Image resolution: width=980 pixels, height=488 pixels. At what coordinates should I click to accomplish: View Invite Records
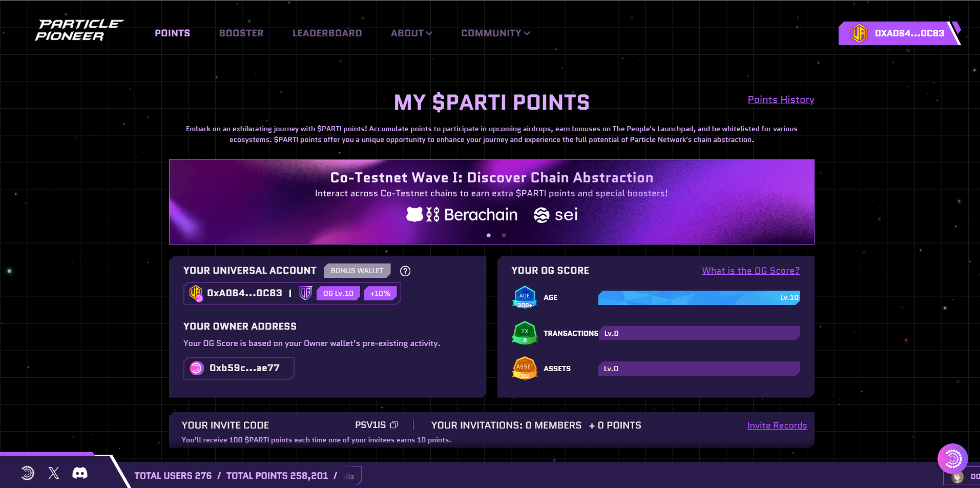[x=777, y=425]
